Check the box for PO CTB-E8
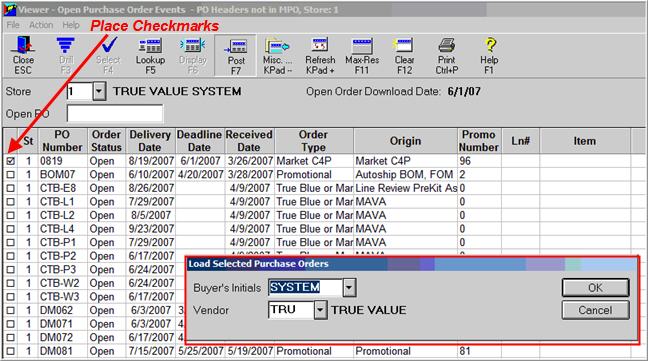The width and height of the screenshot is (648, 361). click(10, 188)
